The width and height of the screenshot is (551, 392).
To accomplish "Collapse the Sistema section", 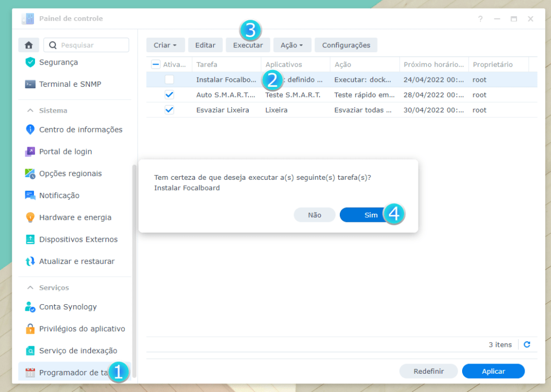I will [30, 110].
